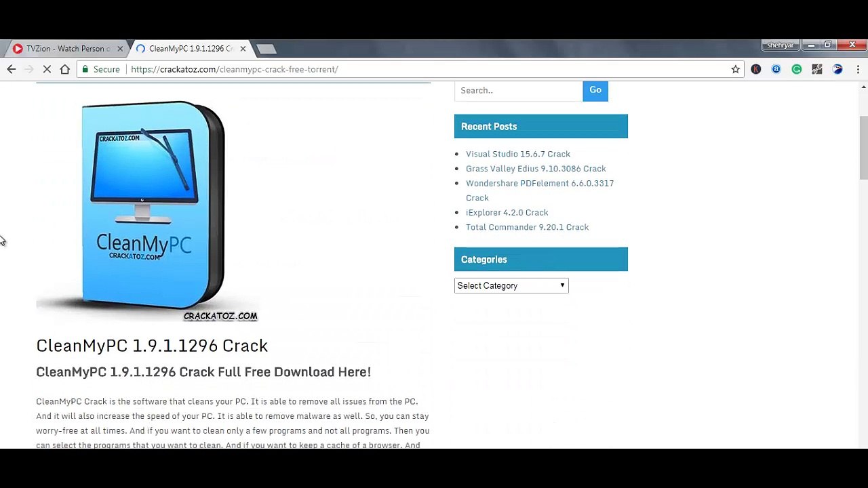Open the blue bird extension icon

[837, 69]
